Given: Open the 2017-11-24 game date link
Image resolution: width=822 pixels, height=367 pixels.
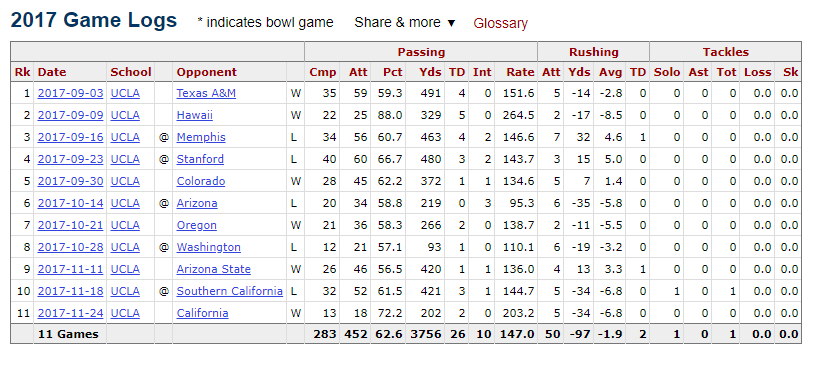Looking at the screenshot, I should 70,313.
